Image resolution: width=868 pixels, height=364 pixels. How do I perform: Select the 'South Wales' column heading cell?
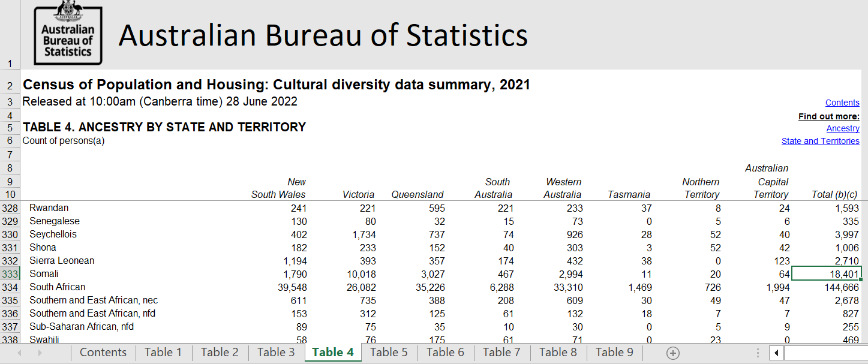(x=278, y=194)
